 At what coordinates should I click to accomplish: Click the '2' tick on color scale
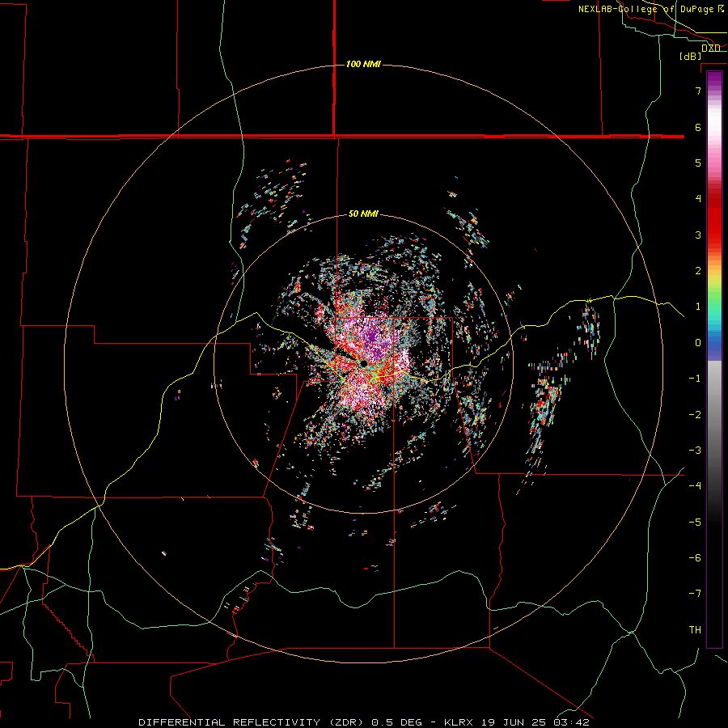(698, 270)
